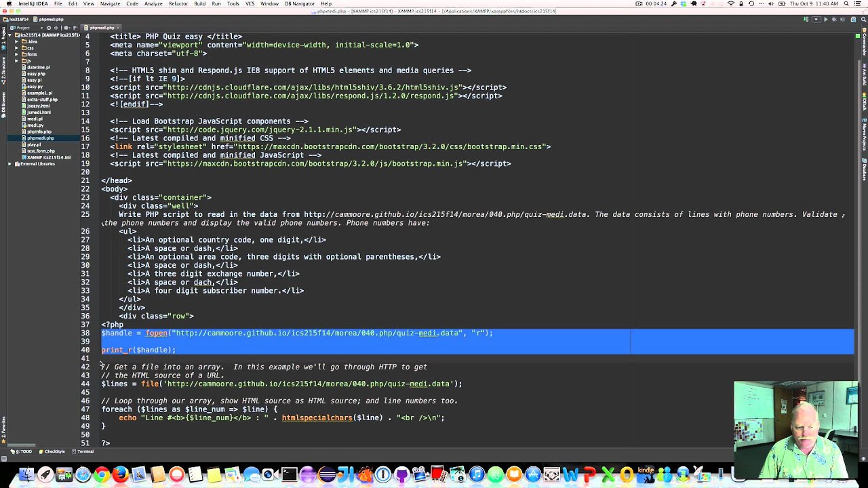Click the Run button in the toolbar
This screenshot has width=868, height=488.
coord(826,20)
